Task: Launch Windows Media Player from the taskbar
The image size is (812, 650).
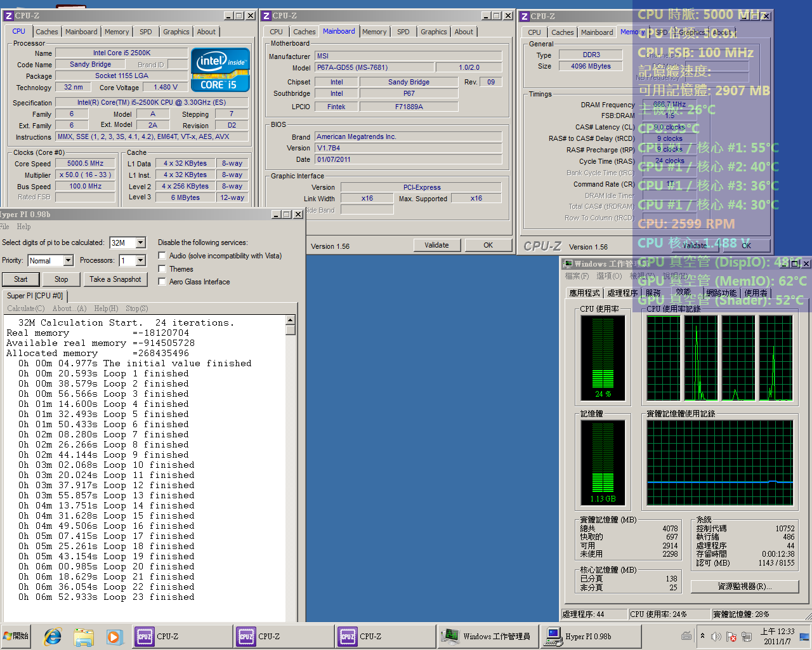Action: point(114,636)
